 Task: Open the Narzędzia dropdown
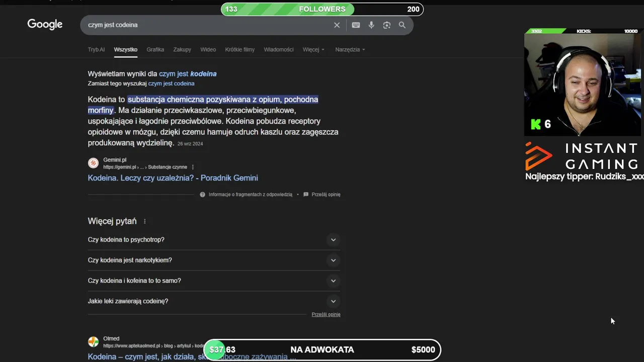point(350,50)
